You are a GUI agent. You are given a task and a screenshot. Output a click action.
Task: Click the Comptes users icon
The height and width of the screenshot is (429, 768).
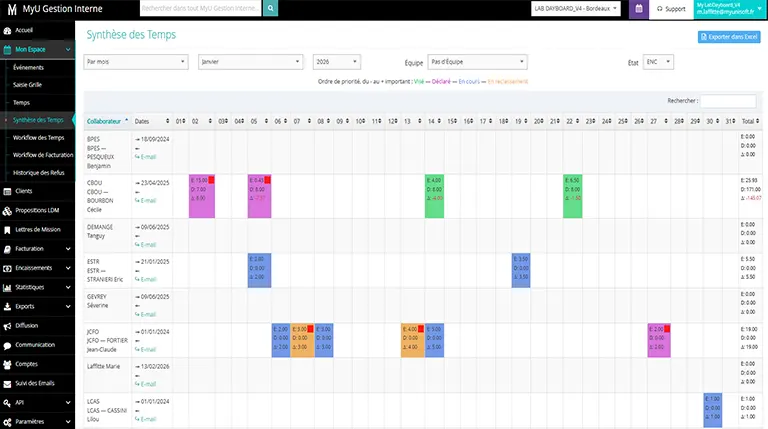pos(7,364)
